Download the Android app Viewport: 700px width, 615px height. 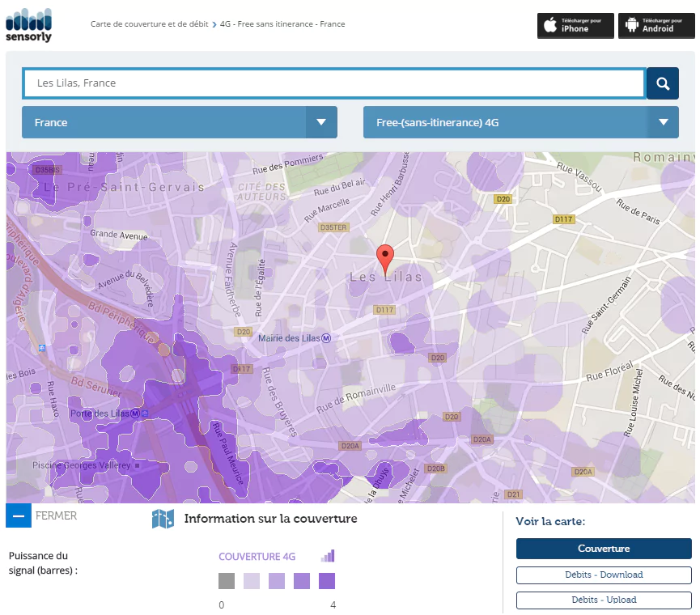coord(656,25)
